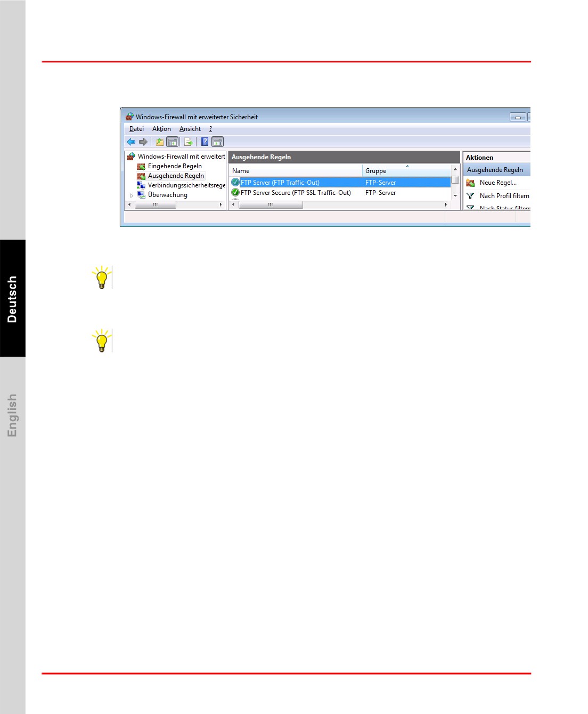This screenshot has width=588, height=714.
Task: Click the tree pane scroll-right arrow
Action: click(220, 204)
